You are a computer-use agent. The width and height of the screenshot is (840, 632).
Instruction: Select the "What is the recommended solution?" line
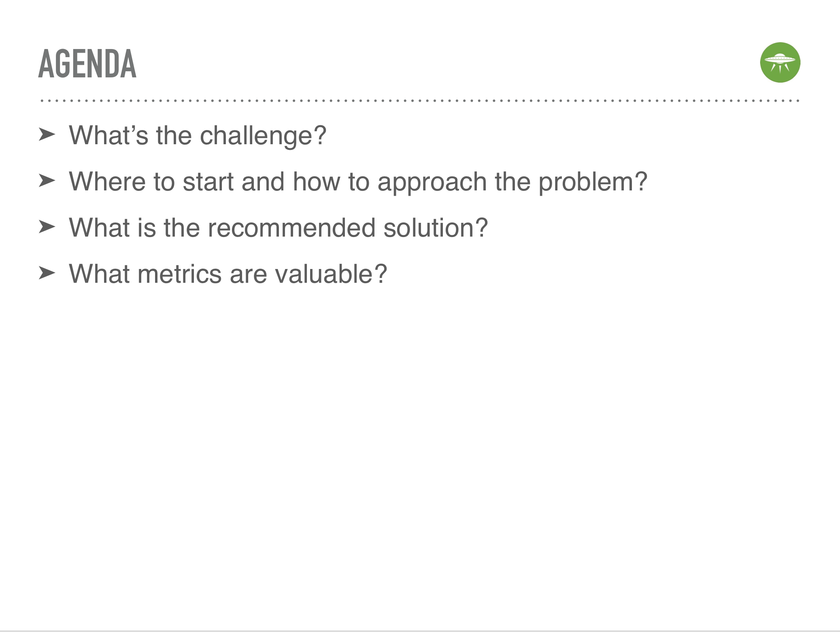point(279,228)
